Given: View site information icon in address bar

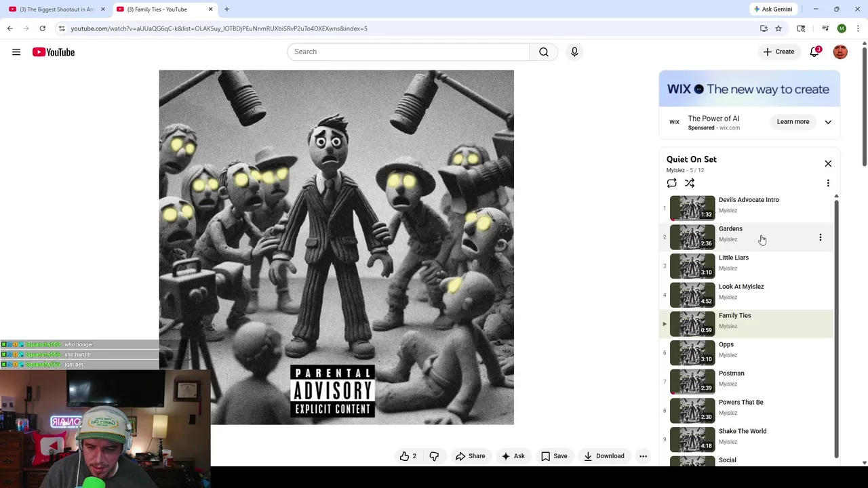Looking at the screenshot, I should (x=62, y=28).
